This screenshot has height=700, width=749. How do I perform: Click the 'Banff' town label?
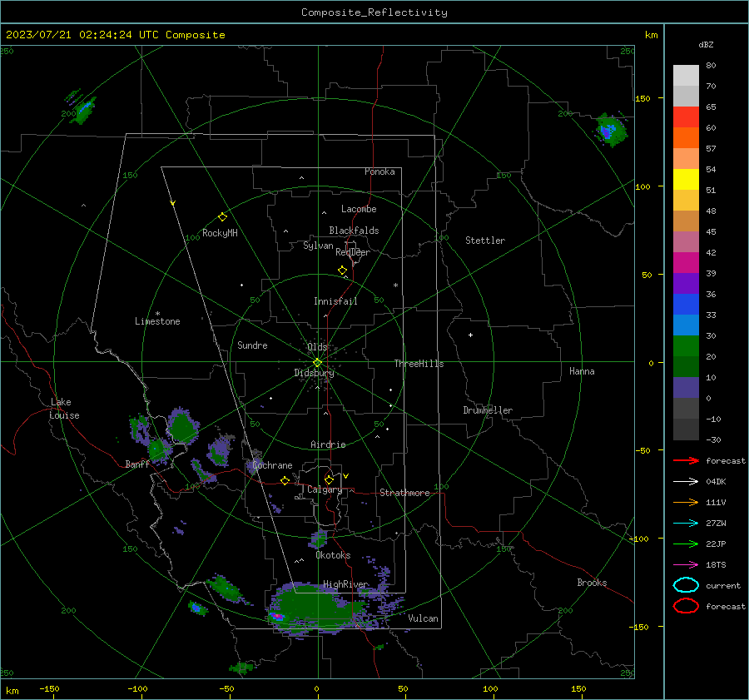(137, 464)
